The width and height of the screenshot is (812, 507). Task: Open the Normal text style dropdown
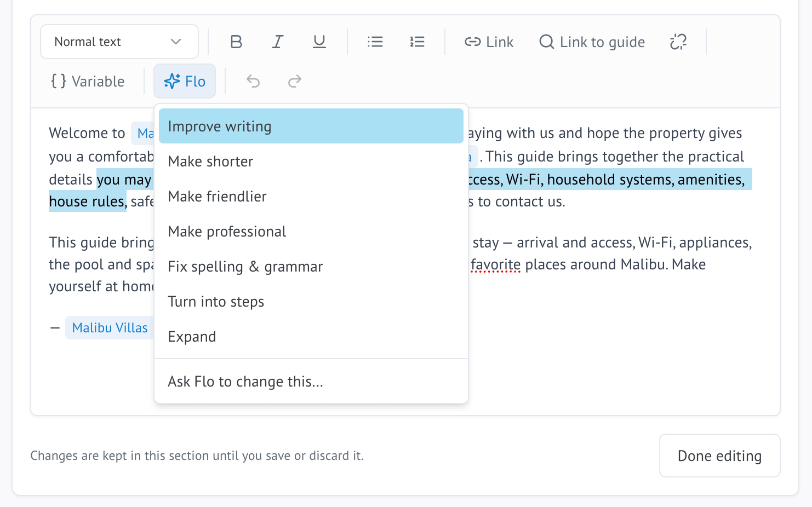click(x=119, y=42)
